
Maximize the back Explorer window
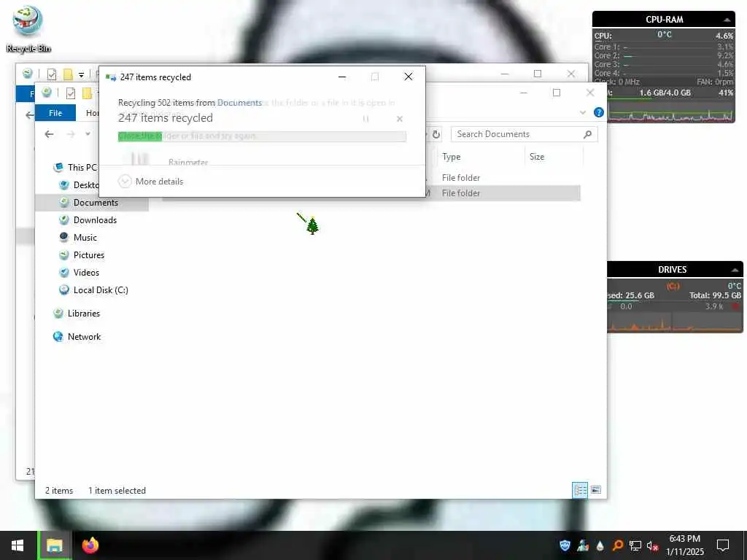point(538,74)
